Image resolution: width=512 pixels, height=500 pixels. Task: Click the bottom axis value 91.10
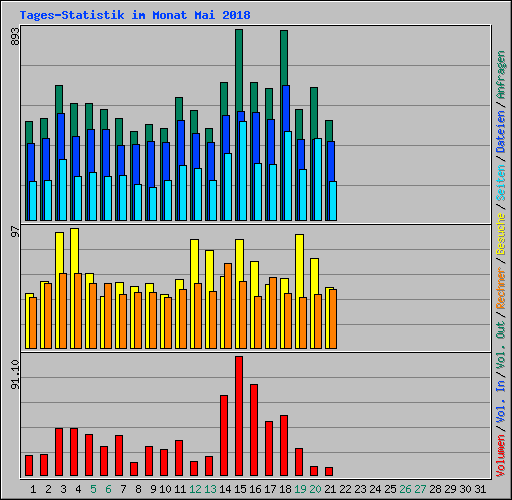pos(15,374)
